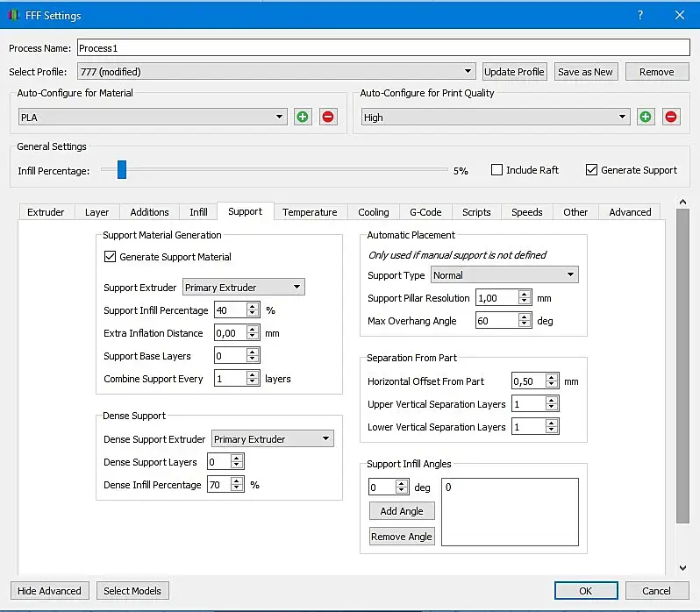Click the help question mark in title bar
The height and width of the screenshot is (612, 700).
(x=640, y=15)
